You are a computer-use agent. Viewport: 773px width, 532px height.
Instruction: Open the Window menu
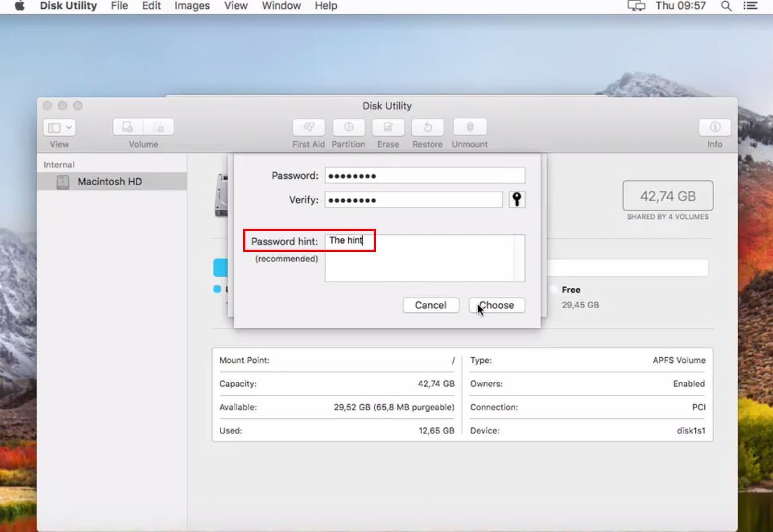281,6
